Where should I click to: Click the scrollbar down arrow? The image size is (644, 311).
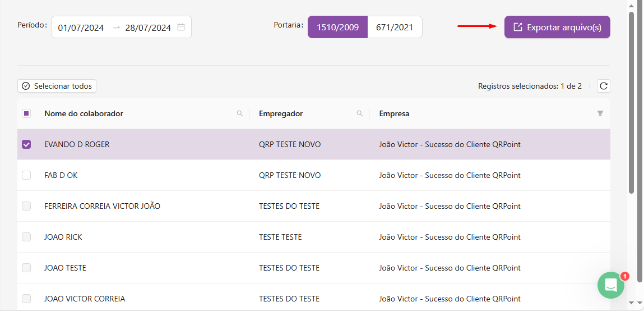pyautogui.click(x=632, y=303)
